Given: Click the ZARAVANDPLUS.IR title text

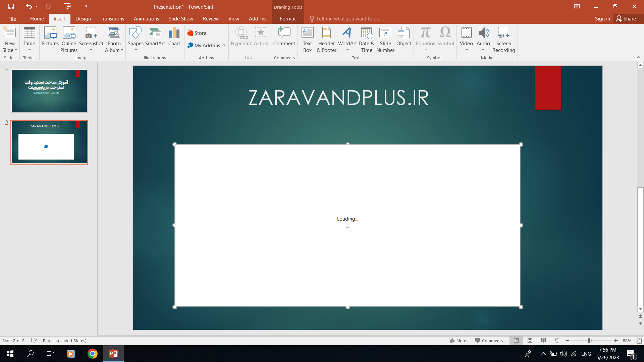Looking at the screenshot, I should [x=338, y=98].
